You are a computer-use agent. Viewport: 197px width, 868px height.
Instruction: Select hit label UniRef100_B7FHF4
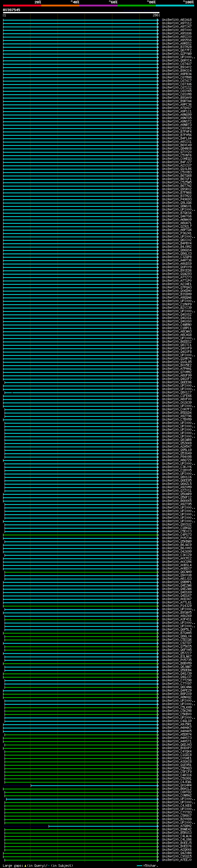pos(177,132)
